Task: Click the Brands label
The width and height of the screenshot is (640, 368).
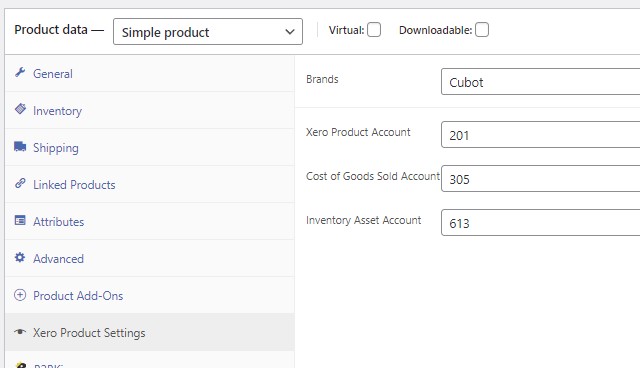Action: coord(322,79)
